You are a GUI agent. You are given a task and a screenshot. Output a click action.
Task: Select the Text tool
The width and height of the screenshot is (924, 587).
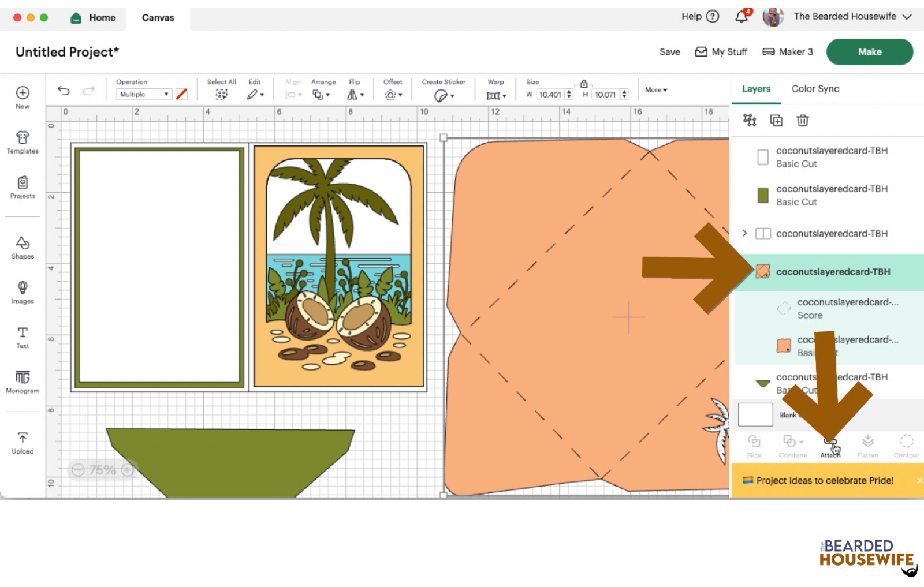tap(22, 337)
